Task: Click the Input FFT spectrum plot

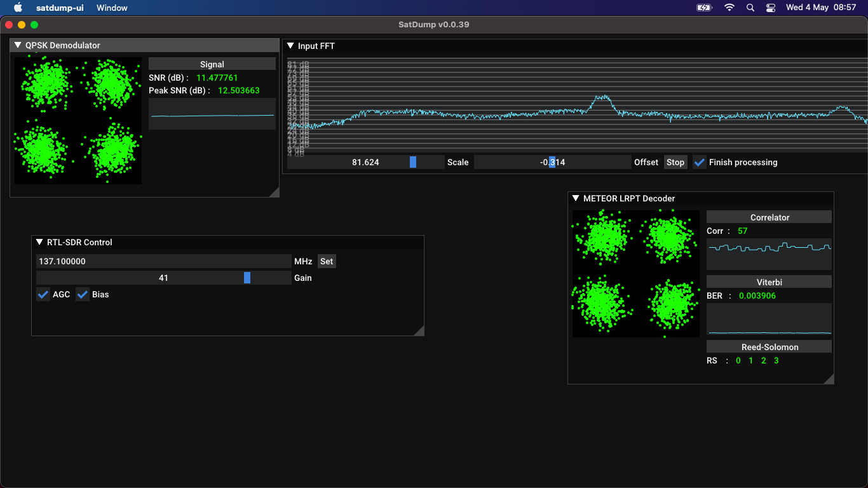Action: point(577,105)
